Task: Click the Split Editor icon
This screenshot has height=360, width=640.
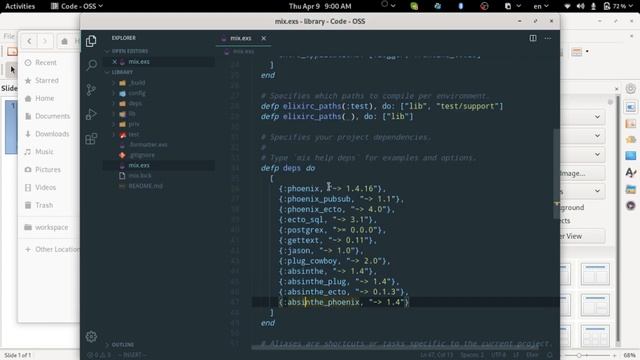Action: pos(533,38)
